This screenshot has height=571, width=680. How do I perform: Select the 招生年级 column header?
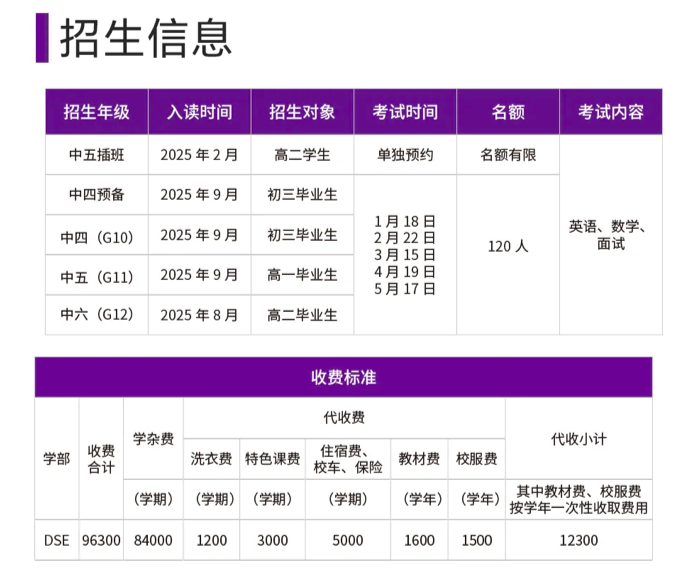[x=96, y=112]
